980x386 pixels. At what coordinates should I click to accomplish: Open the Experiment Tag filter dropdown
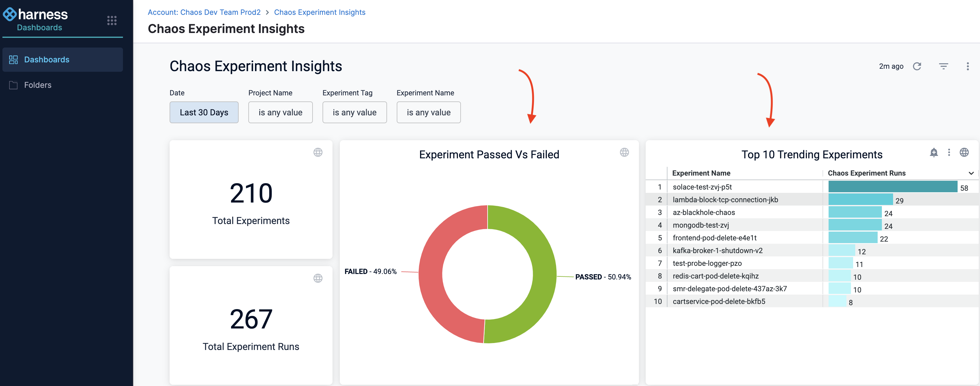click(x=354, y=113)
